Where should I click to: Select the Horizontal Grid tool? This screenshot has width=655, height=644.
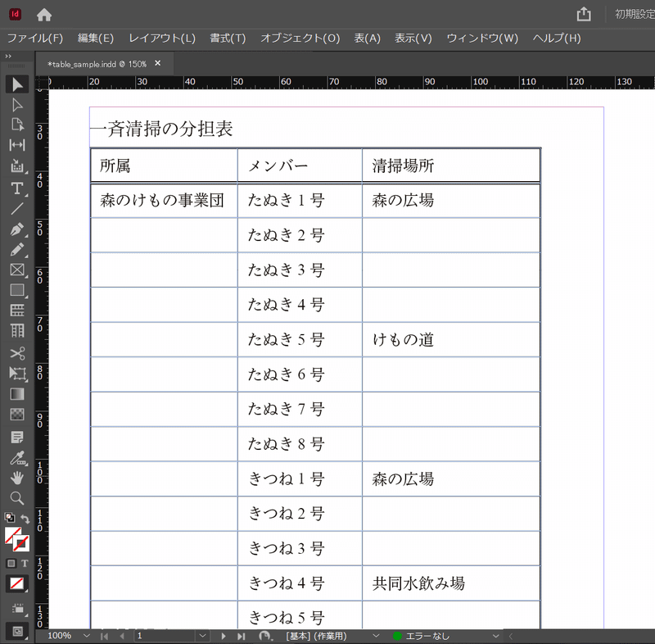pos(17,311)
